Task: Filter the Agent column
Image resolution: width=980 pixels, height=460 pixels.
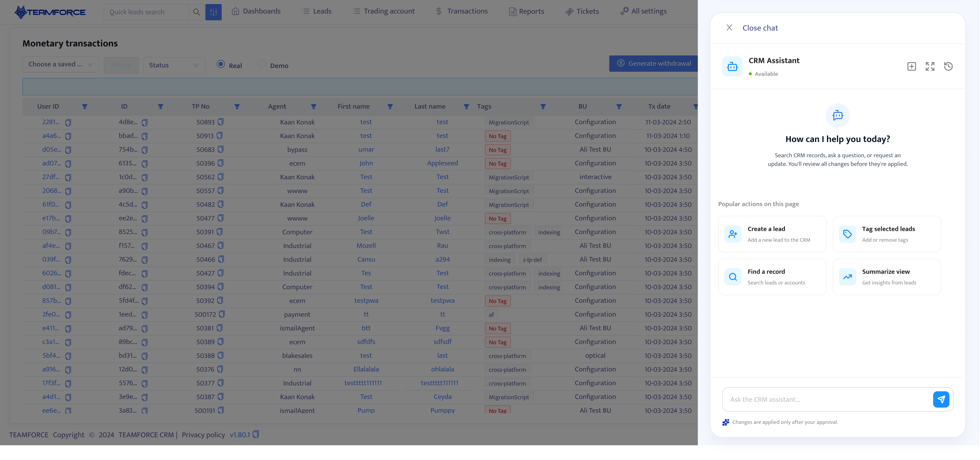Action: click(313, 107)
